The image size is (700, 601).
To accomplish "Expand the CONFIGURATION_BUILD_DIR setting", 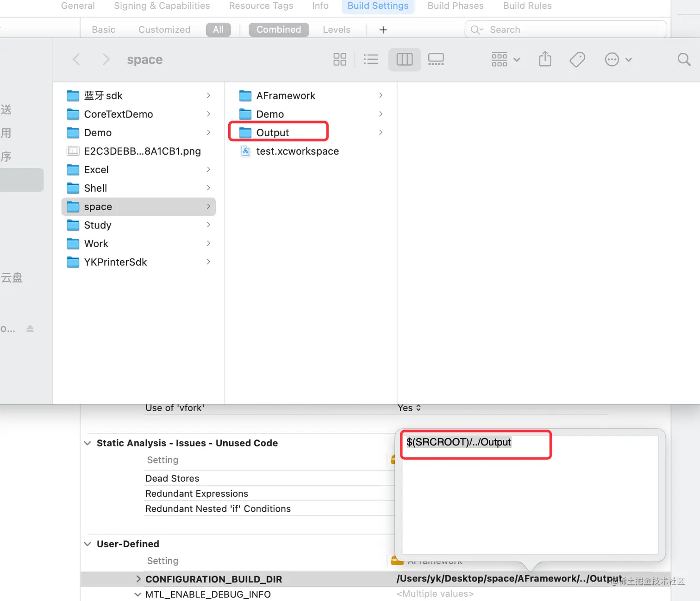I will [x=138, y=579].
